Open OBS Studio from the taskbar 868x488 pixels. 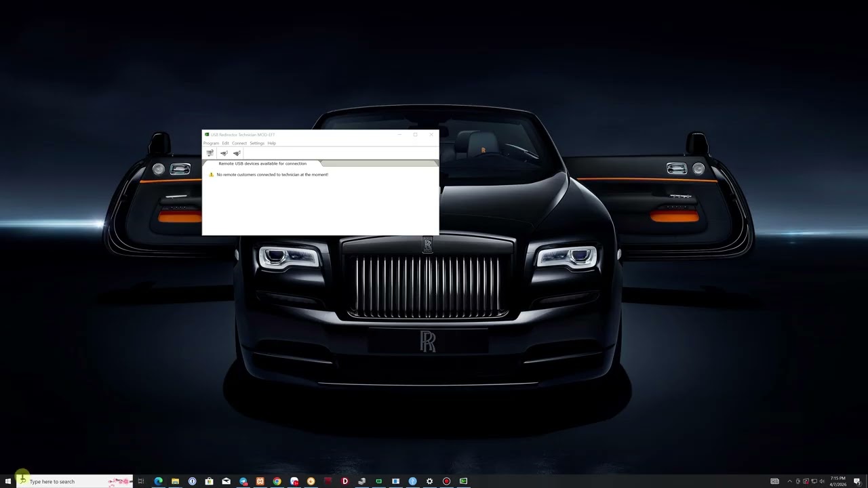click(446, 481)
